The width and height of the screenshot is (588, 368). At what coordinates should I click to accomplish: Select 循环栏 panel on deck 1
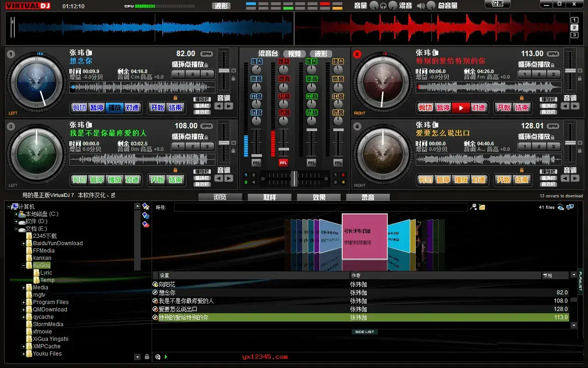pos(202,106)
